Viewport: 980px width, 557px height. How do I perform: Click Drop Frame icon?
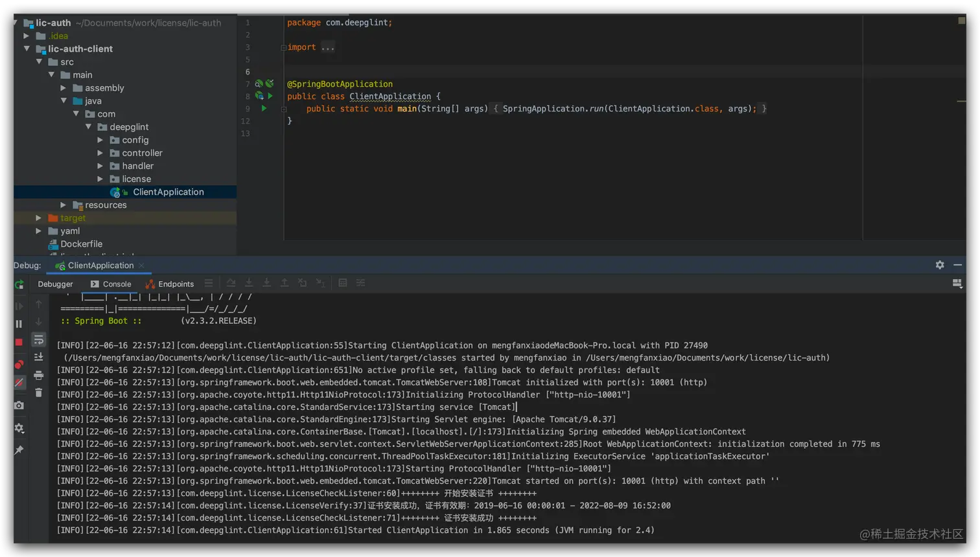click(302, 283)
